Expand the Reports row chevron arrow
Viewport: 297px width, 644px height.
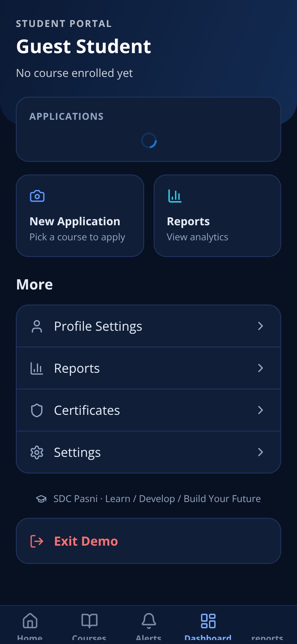coord(261,368)
